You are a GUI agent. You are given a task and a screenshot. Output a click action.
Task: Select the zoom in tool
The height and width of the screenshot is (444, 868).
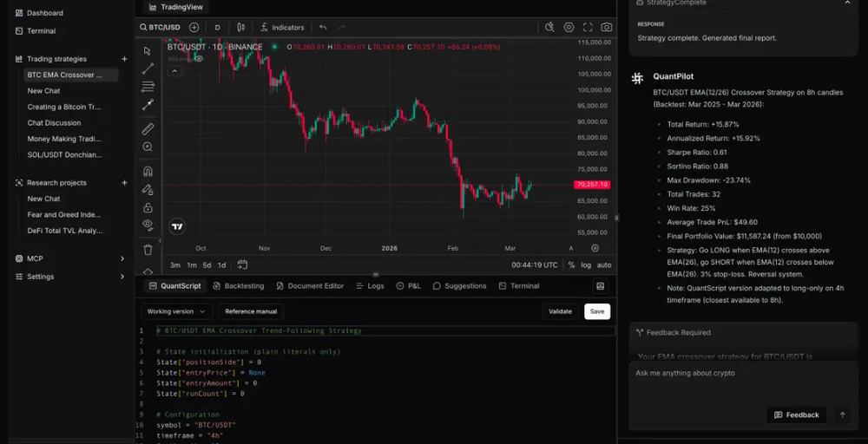point(148,147)
